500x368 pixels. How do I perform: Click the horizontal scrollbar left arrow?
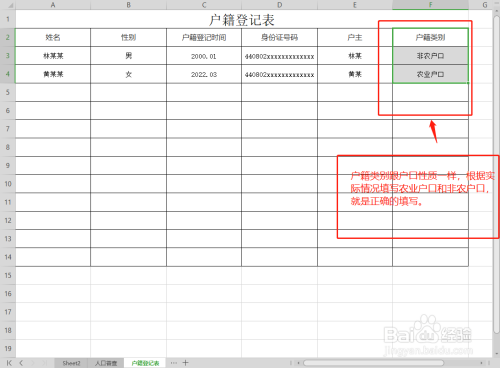(x=298, y=363)
